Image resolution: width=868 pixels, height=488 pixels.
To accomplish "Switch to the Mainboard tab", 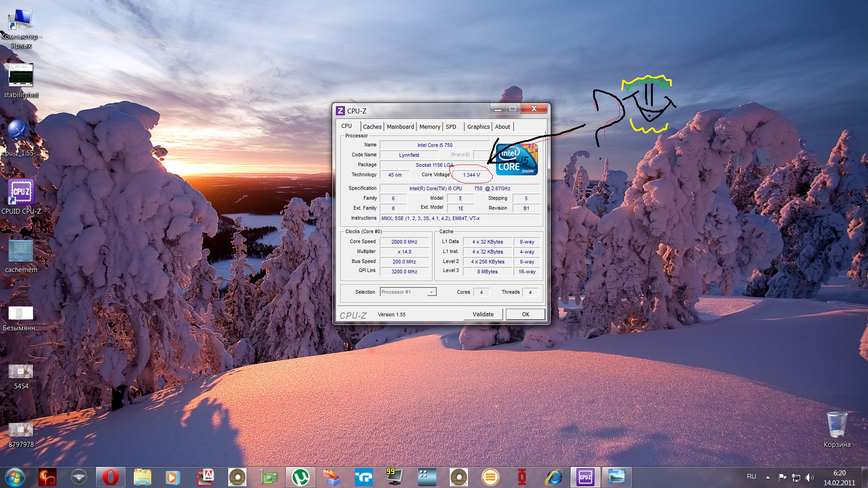I will click(x=400, y=127).
